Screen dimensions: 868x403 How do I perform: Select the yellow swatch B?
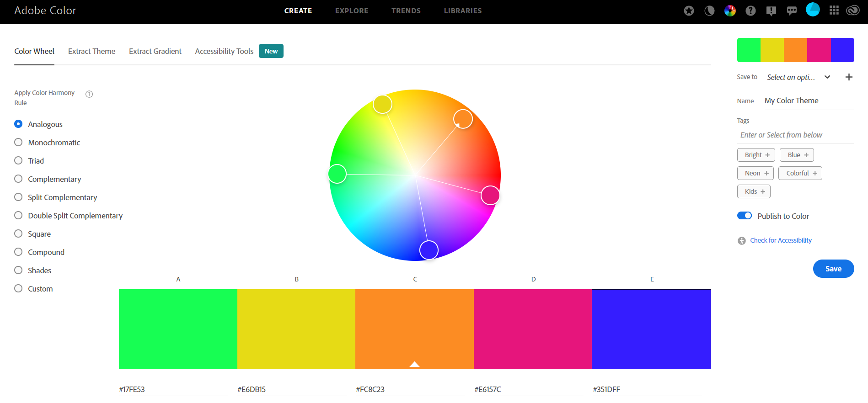[296, 329]
